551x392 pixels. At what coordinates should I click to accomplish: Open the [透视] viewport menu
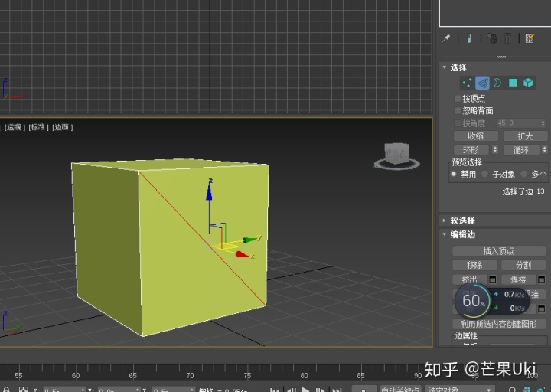15,127
